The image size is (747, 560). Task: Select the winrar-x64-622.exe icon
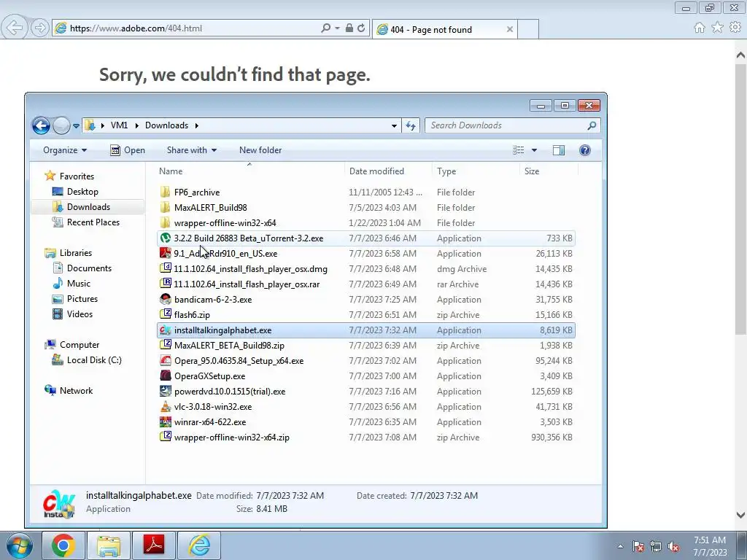[166, 421]
